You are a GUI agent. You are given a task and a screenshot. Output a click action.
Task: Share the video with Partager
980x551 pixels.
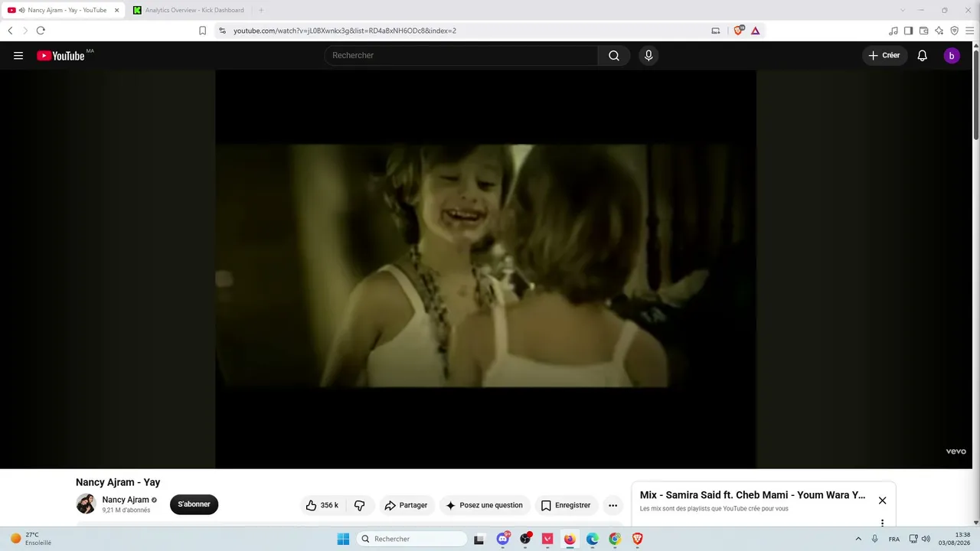point(407,505)
